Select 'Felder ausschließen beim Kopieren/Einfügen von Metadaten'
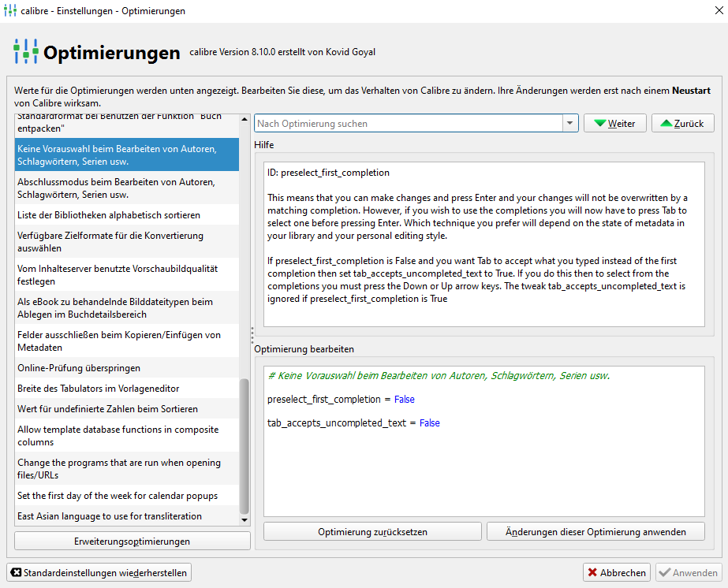 (x=127, y=341)
